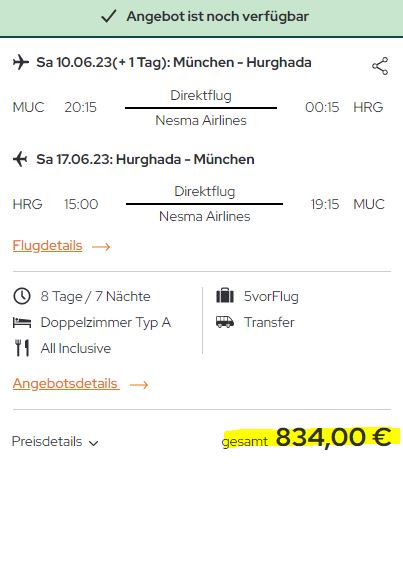Click the clock icon beside 8 Tage

22,296
